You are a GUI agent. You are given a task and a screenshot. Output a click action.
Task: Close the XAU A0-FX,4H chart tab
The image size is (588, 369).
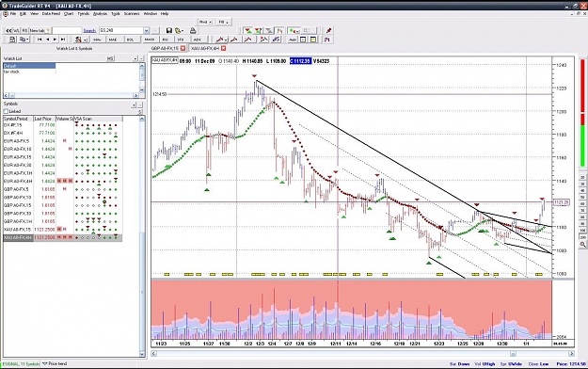tap(224, 48)
